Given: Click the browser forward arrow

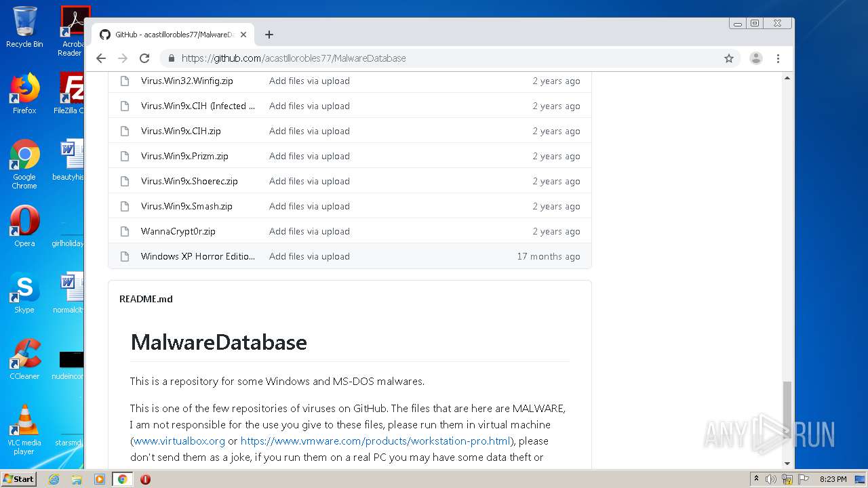Looking at the screenshot, I should click(x=123, y=58).
